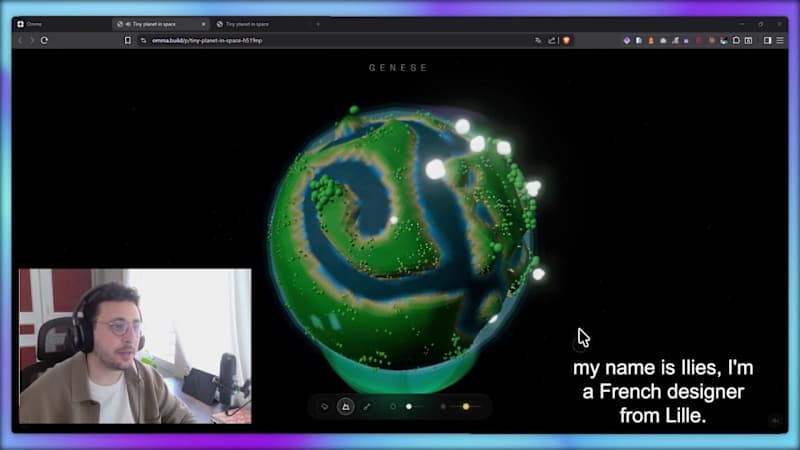800x450 pixels.
Task: Click the faint icon in bottom-right corner
Action: point(776,420)
